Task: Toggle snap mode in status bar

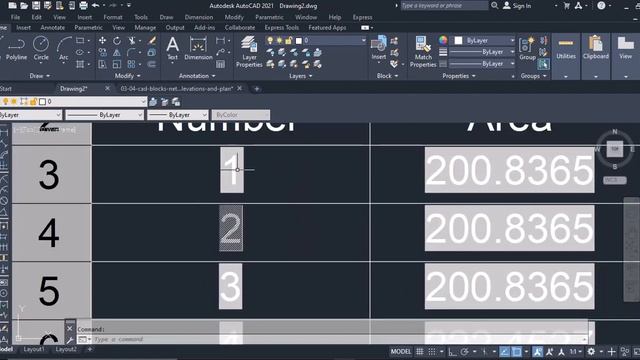Action: coord(432,351)
